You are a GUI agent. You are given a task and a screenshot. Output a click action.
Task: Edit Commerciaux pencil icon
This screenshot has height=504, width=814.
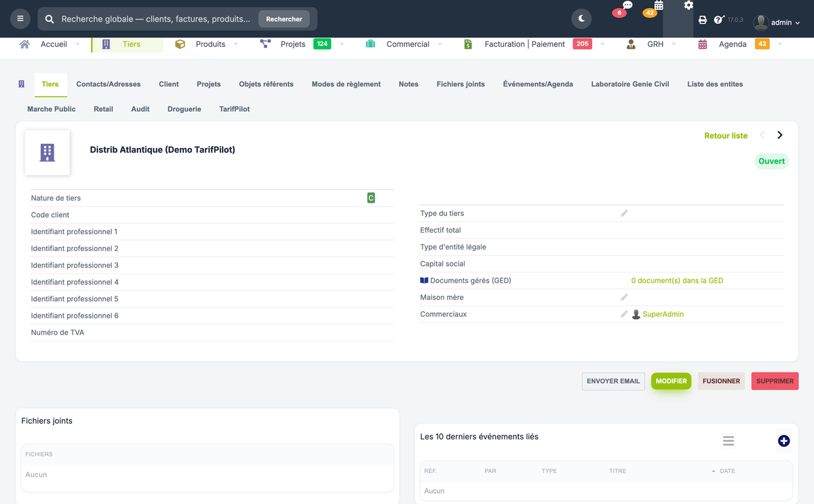[x=624, y=314]
